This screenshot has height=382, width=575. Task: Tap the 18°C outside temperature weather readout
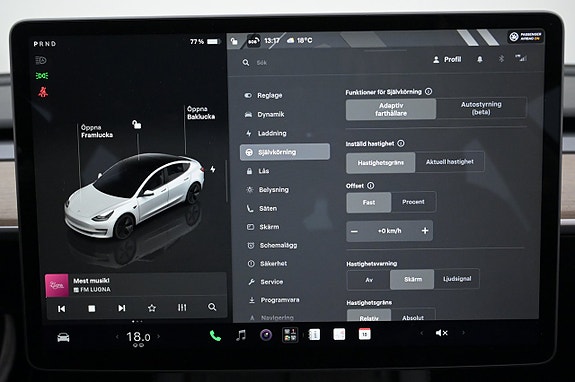click(300, 40)
